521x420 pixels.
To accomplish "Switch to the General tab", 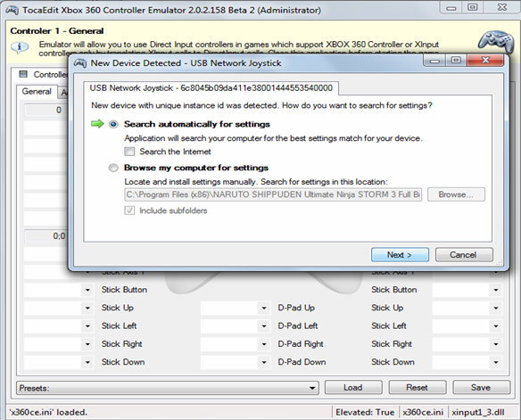I will click(x=37, y=91).
